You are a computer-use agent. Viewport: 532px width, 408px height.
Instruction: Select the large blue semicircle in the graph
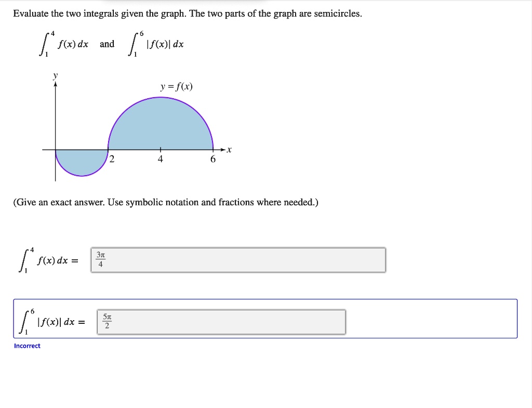click(160, 125)
